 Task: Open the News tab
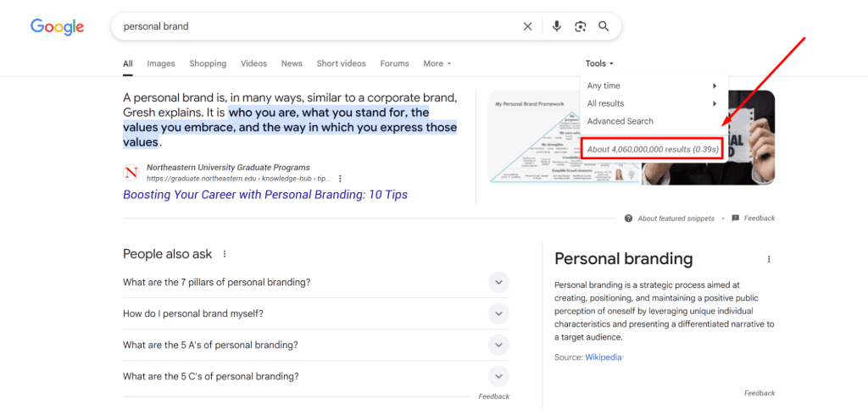(292, 64)
